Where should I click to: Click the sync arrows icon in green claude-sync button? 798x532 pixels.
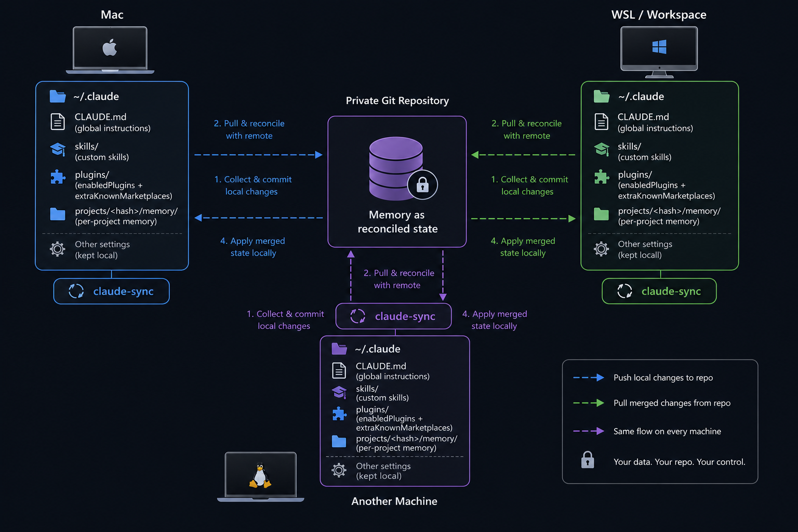click(x=625, y=291)
